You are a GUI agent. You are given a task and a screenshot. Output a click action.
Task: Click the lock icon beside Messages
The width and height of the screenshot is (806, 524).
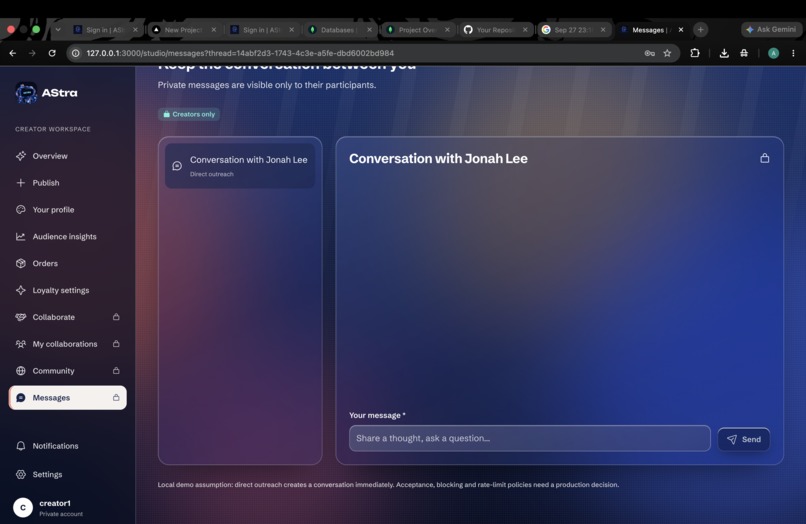tap(116, 397)
